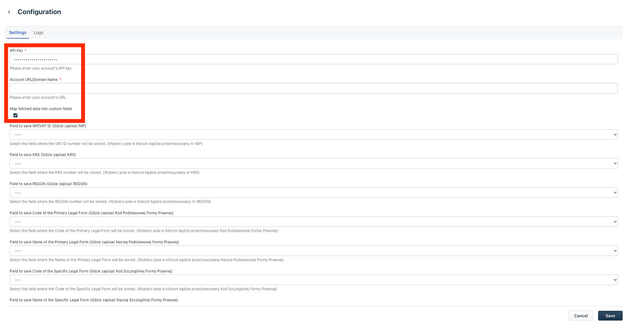Click the 'Map fetched data into custom fields' label
Image resolution: width=644 pixels, height=331 pixels.
coord(41,109)
